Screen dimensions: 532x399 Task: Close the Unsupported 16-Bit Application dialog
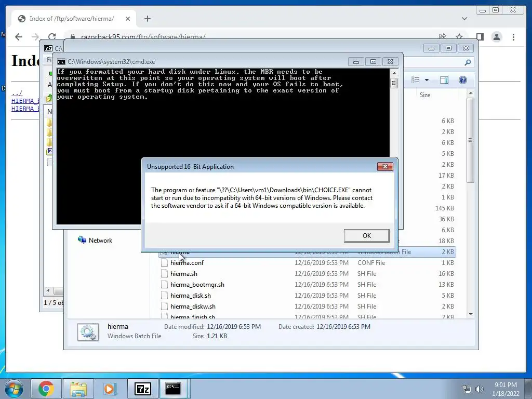(x=385, y=166)
